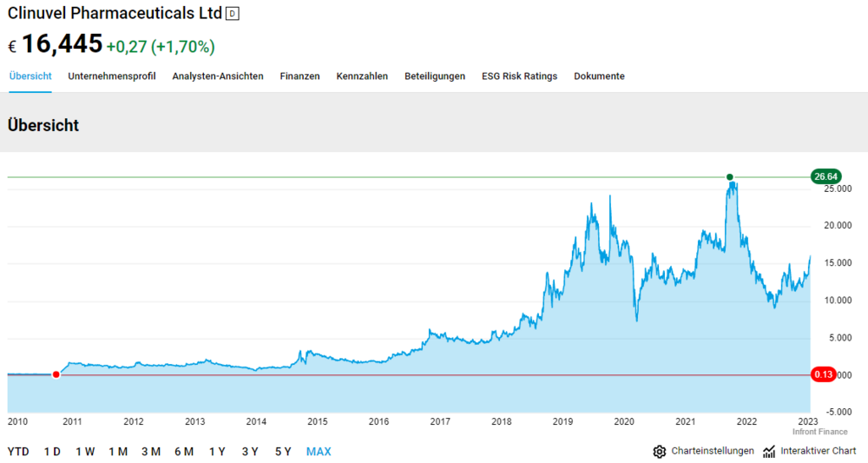This screenshot has width=868, height=463.
Task: Select the 1 W time range
Action: (x=85, y=452)
